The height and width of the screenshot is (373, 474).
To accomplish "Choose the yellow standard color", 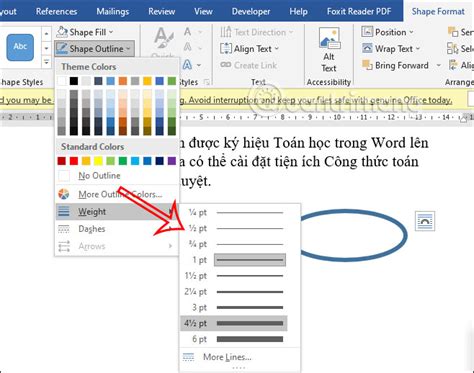I will click(x=98, y=161).
